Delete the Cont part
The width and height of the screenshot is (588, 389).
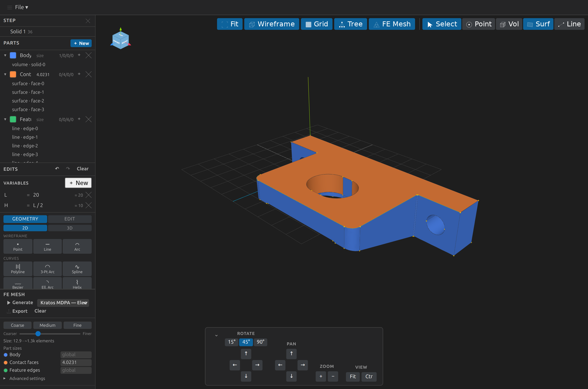pos(89,74)
